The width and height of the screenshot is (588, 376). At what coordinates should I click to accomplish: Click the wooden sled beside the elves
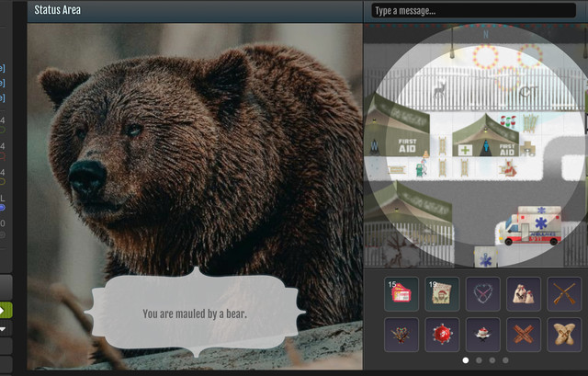click(530, 123)
